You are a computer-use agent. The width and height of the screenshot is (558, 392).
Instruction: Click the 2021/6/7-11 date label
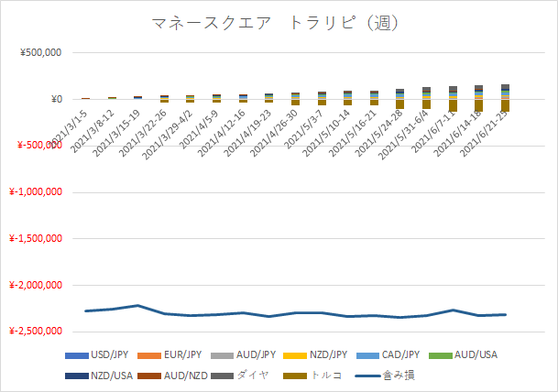(433, 131)
